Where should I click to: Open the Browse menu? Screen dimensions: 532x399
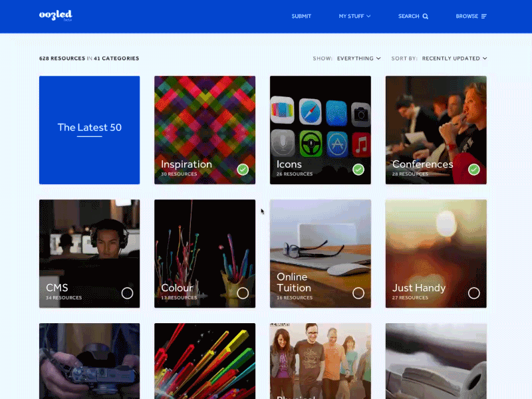tap(471, 16)
